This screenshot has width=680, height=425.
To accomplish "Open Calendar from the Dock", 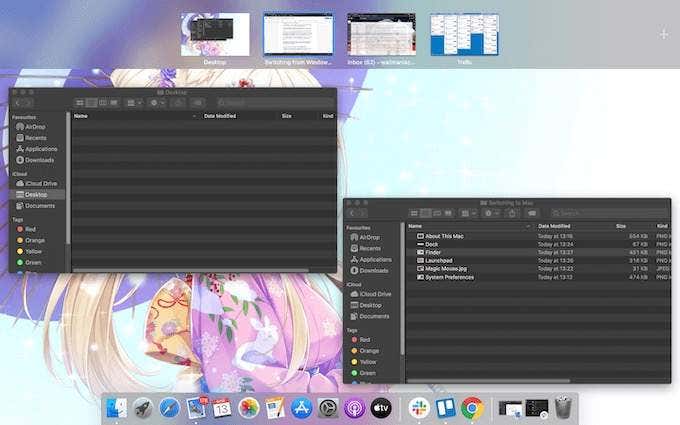I will (x=222, y=408).
